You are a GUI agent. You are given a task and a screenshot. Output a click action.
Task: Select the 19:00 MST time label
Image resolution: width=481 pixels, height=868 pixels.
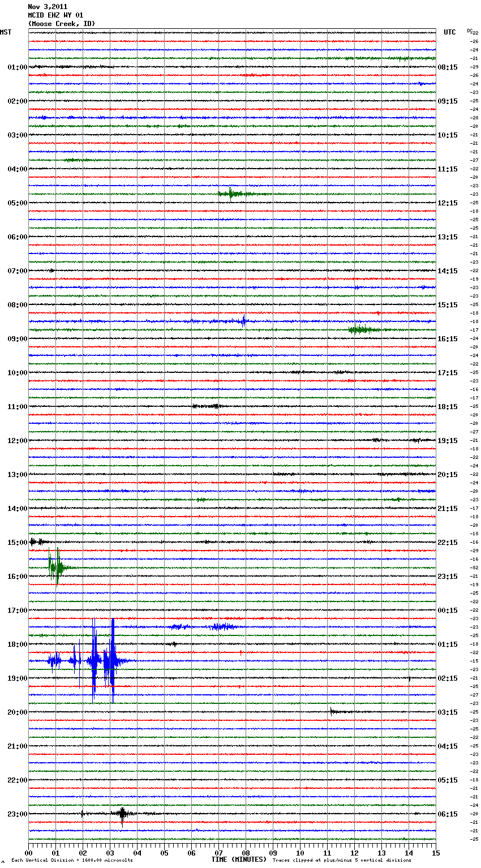click(17, 678)
